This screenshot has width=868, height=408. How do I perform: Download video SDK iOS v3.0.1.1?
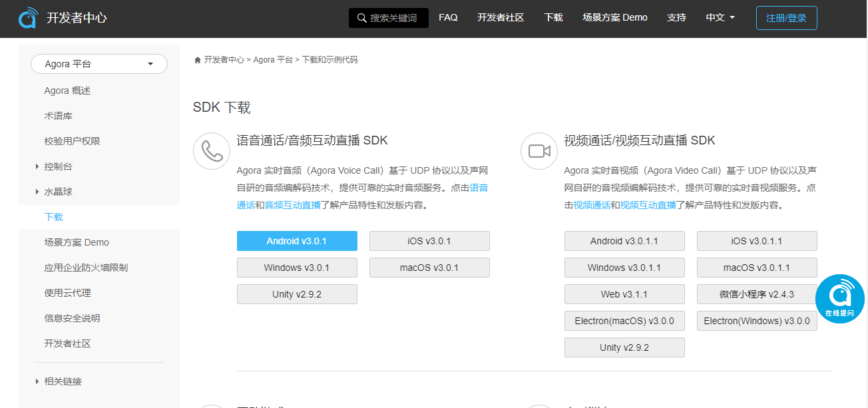click(757, 241)
